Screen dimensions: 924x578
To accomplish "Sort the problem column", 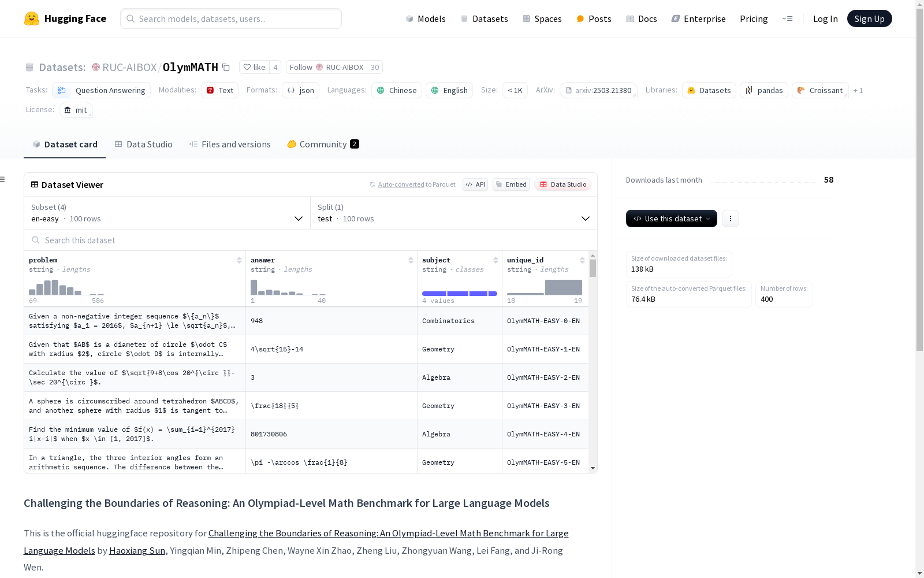I will tap(239, 260).
